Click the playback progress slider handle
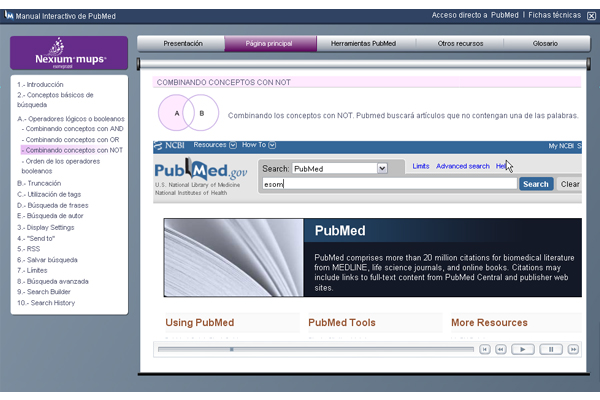The height and width of the screenshot is (400, 600). [x=232, y=349]
